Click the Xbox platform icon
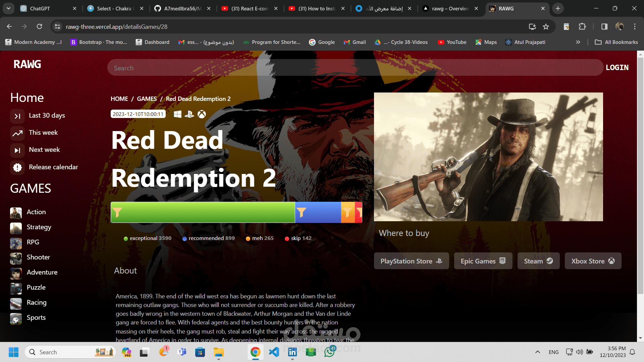The width and height of the screenshot is (644, 362). (202, 114)
